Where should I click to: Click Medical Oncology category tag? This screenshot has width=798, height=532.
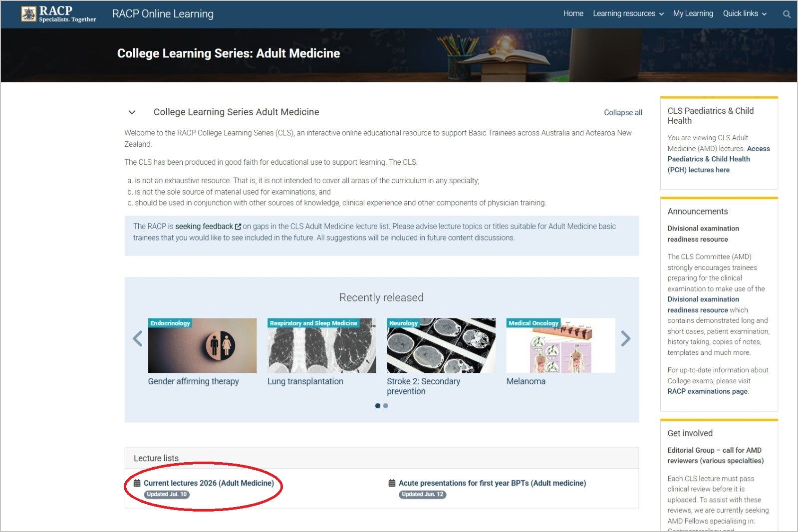(533, 323)
